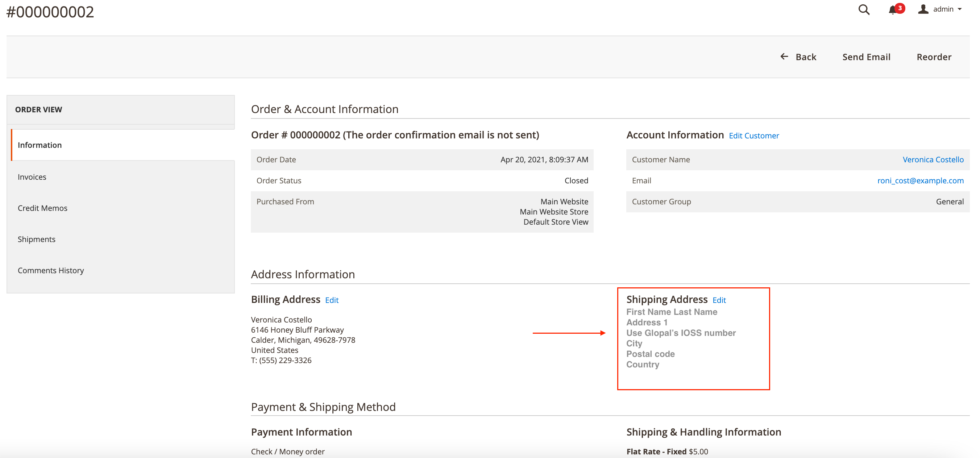
Task: Click the phone number T: (555) 229-3326
Action: click(x=281, y=361)
